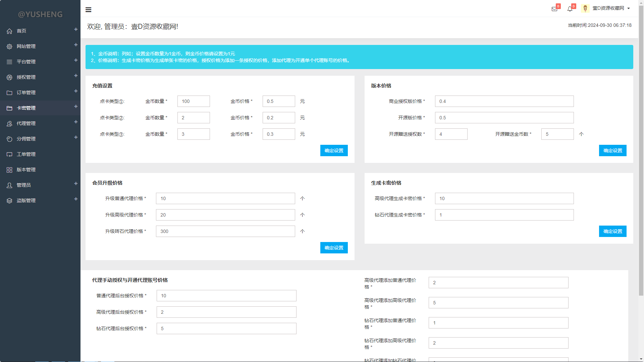Click the 盗版管理 layers icon

click(x=9, y=201)
